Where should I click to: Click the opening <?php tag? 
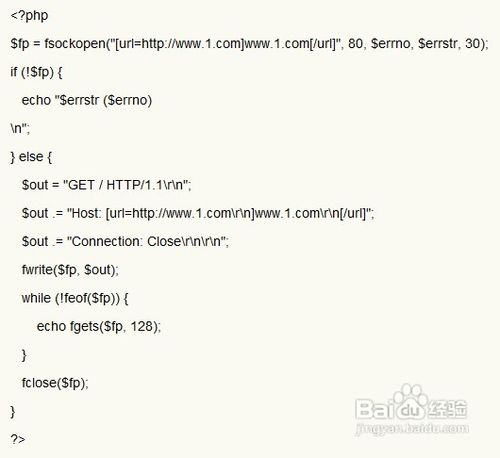coord(29,16)
